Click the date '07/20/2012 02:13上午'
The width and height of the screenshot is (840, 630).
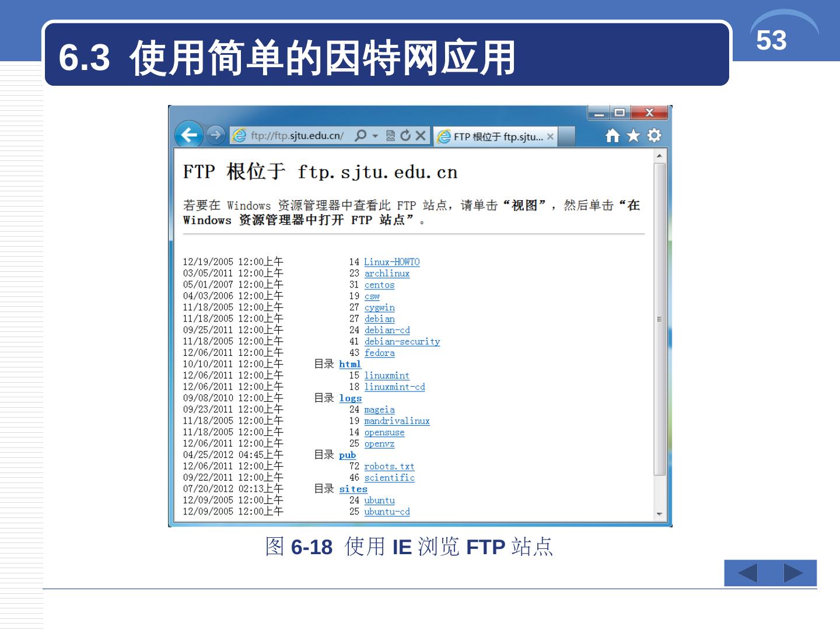233,489
